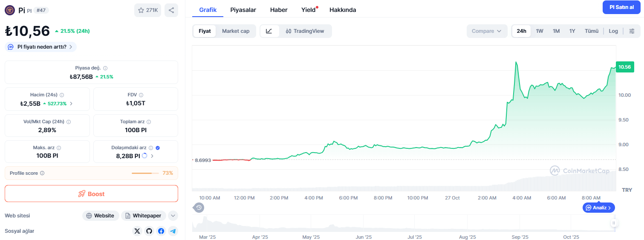Click current price label 10.56 on chart

tap(625, 67)
